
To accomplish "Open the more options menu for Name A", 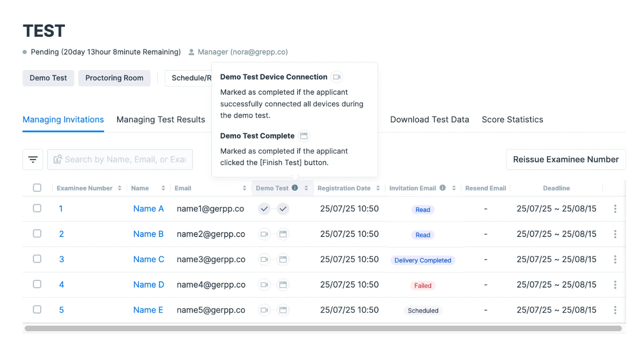I will pos(615,209).
